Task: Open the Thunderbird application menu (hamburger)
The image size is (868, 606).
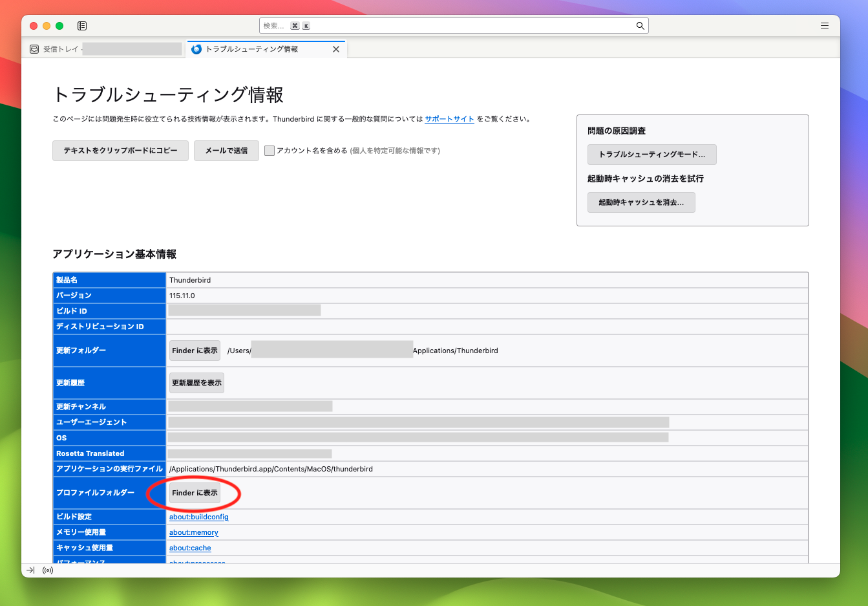Action: coord(825,25)
